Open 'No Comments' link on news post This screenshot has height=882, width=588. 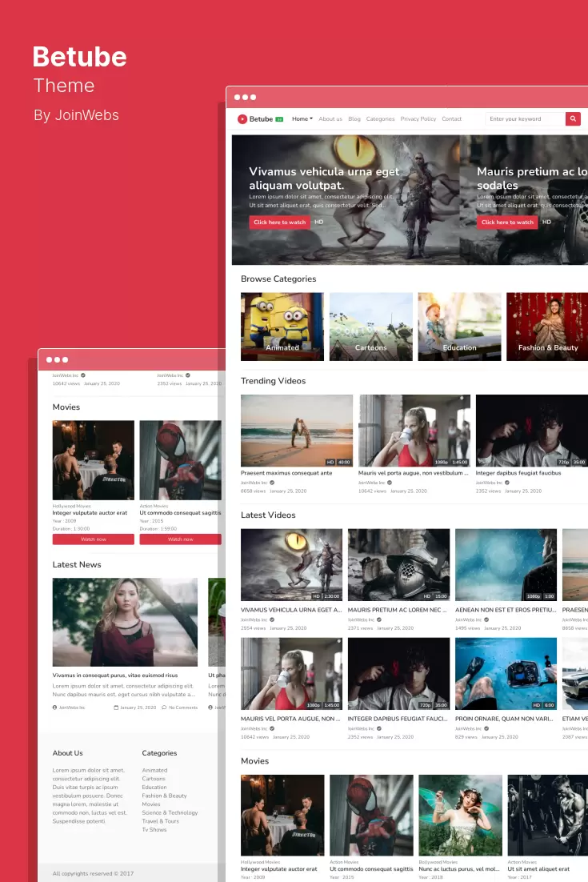coord(183,708)
